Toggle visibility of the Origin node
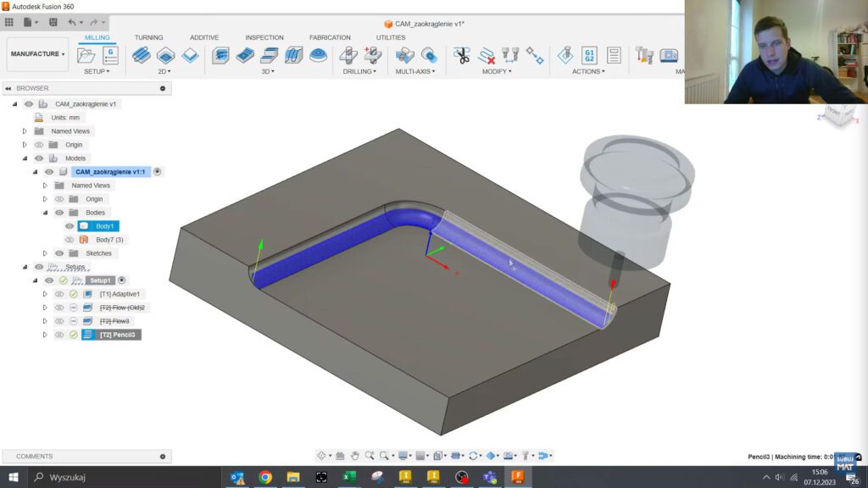The image size is (868, 488). 39,145
